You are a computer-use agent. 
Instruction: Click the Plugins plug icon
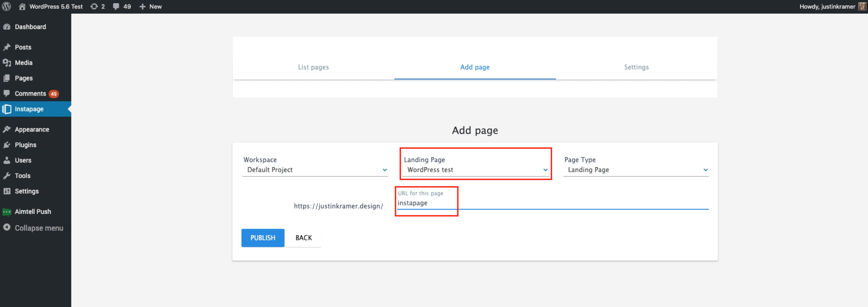7,145
